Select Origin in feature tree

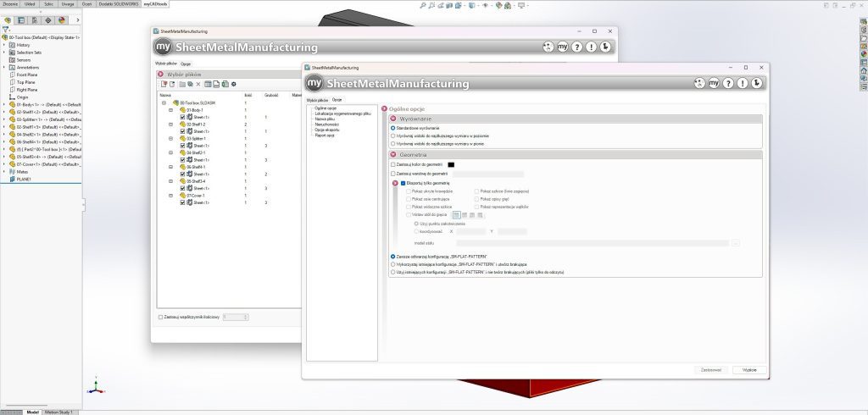point(22,97)
